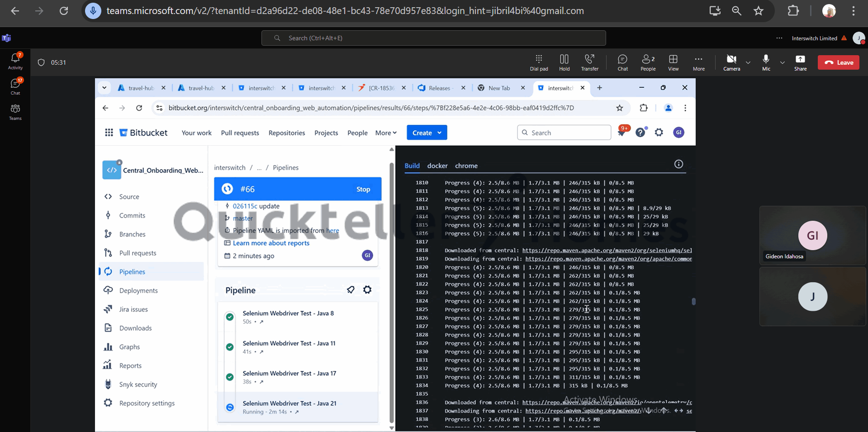The width and height of the screenshot is (868, 432).
Task: Open Teams in the left sidebar
Action: pos(15,112)
